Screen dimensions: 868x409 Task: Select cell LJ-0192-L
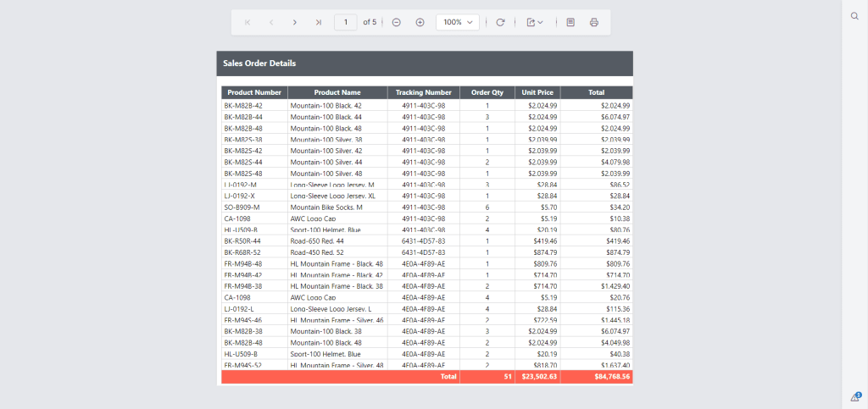click(x=254, y=308)
